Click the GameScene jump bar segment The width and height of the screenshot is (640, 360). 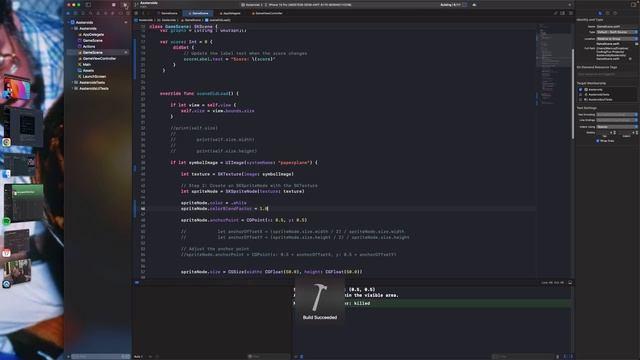tap(191, 20)
